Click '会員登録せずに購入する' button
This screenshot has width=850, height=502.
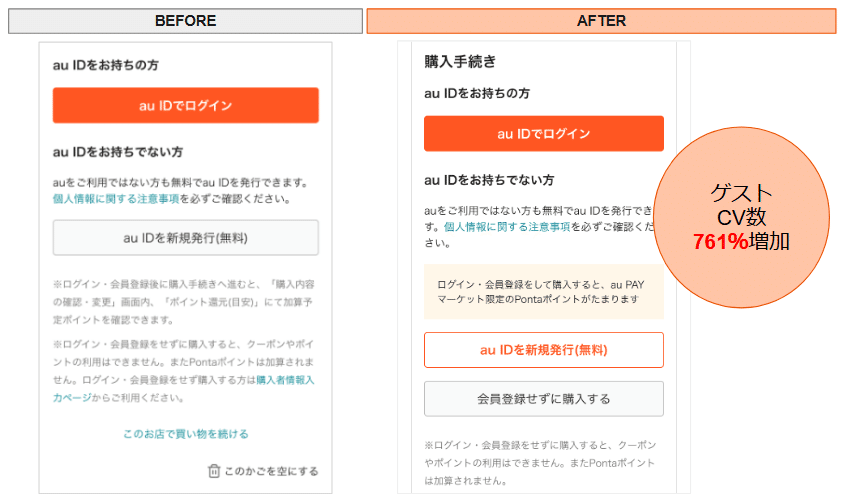click(x=544, y=399)
